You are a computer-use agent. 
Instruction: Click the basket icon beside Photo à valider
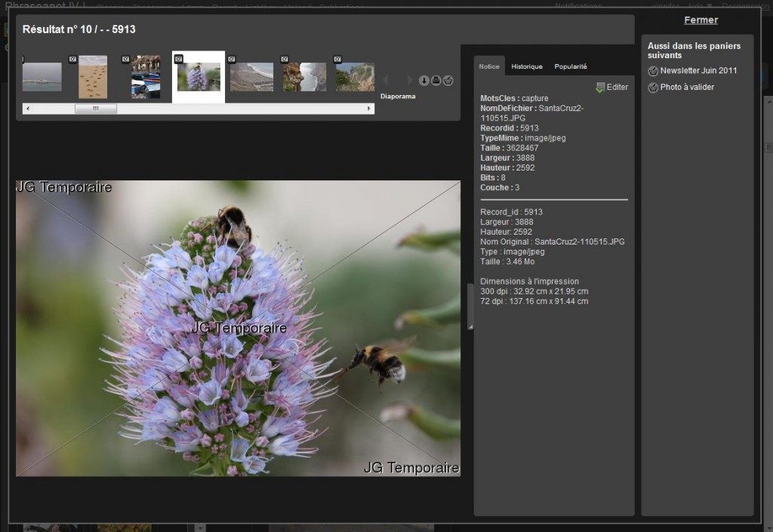(653, 88)
